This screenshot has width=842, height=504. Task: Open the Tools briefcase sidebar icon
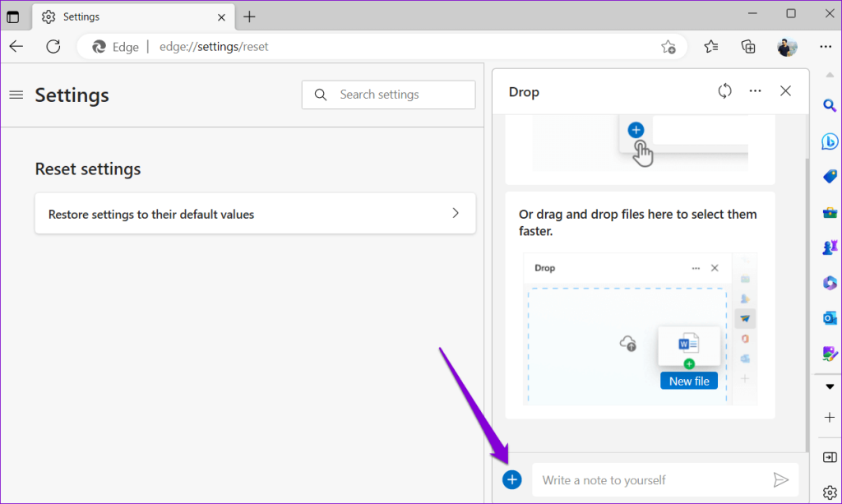(830, 212)
